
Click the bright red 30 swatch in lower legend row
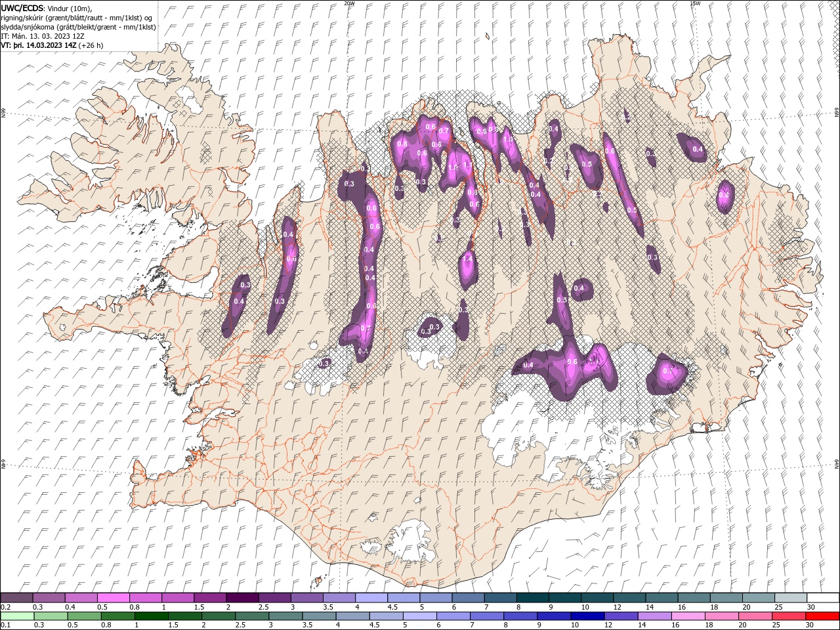[823, 616]
